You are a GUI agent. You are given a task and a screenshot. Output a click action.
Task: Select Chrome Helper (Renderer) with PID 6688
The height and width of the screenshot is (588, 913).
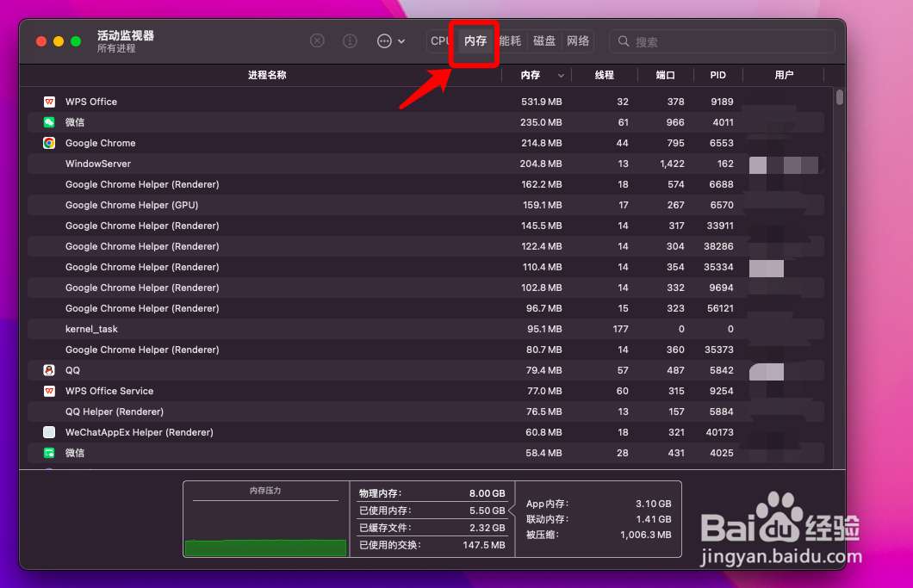point(425,184)
